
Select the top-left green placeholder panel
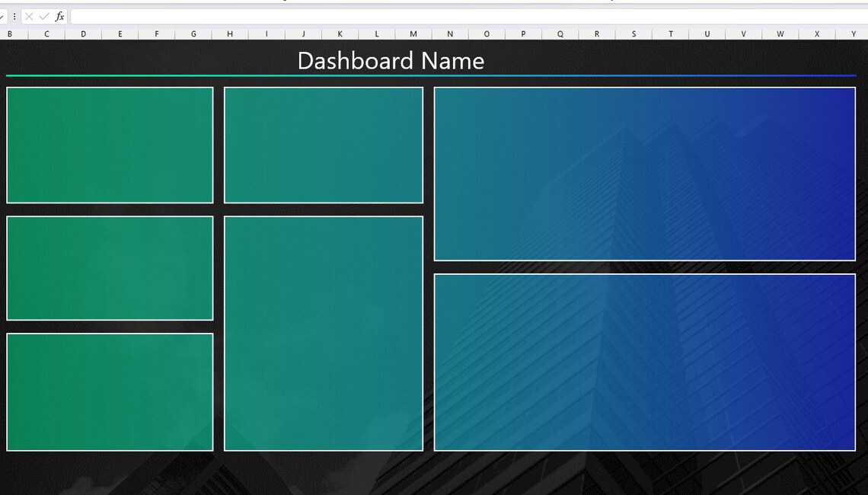click(109, 145)
